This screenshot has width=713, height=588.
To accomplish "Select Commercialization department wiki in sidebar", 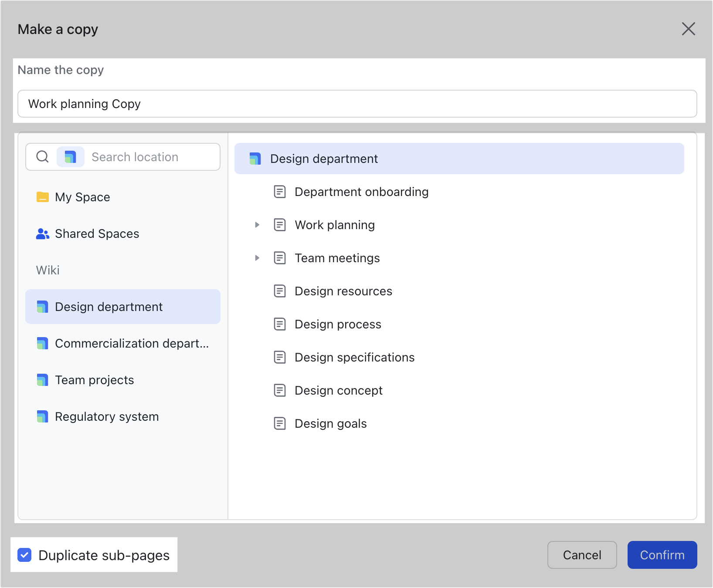I will coord(131,344).
